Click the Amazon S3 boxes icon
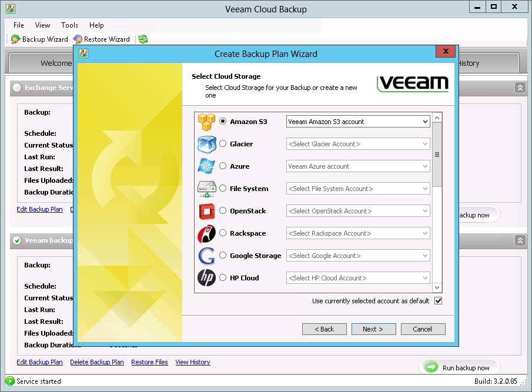The image size is (532, 392). coord(206,122)
